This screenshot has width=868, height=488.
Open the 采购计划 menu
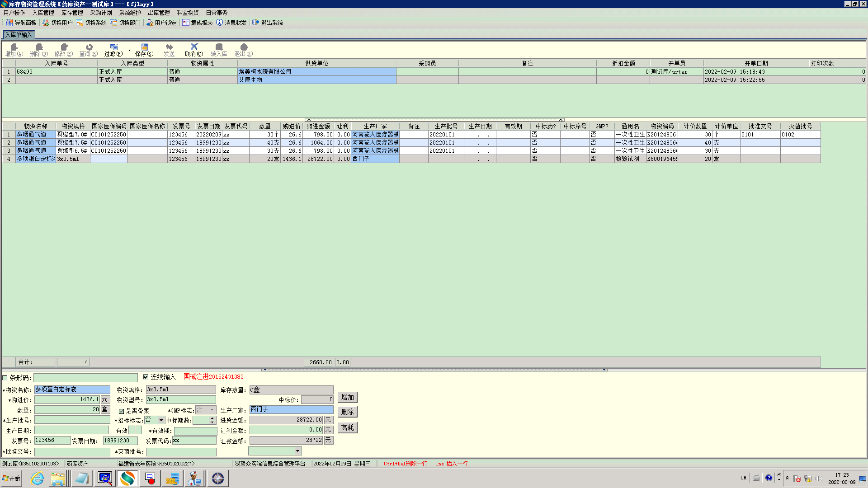point(101,13)
